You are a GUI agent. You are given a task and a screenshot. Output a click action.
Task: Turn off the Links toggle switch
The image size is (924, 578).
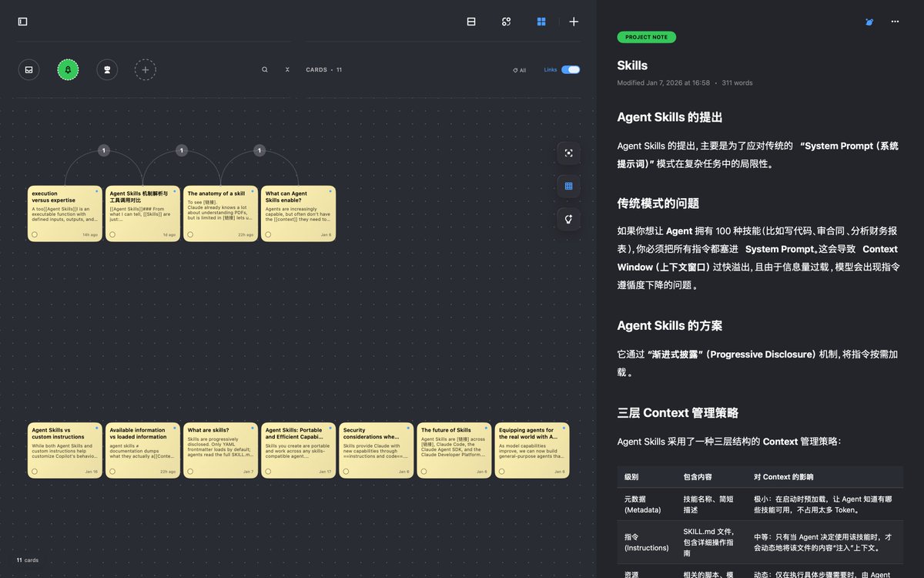tap(571, 69)
